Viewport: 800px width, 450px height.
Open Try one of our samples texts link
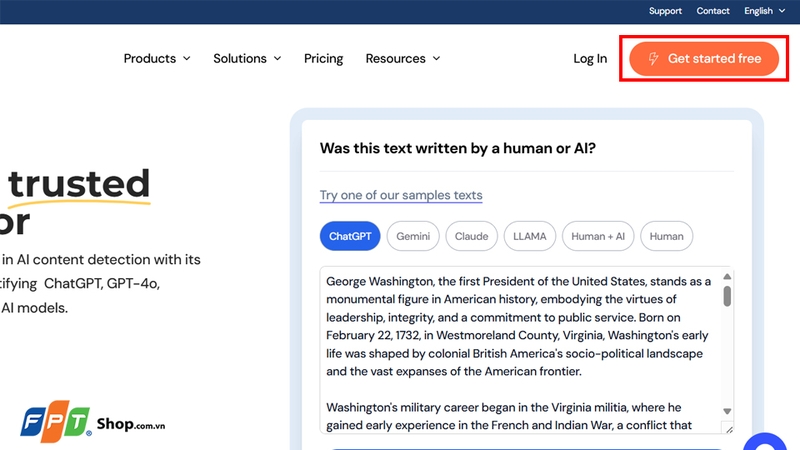pos(401,195)
